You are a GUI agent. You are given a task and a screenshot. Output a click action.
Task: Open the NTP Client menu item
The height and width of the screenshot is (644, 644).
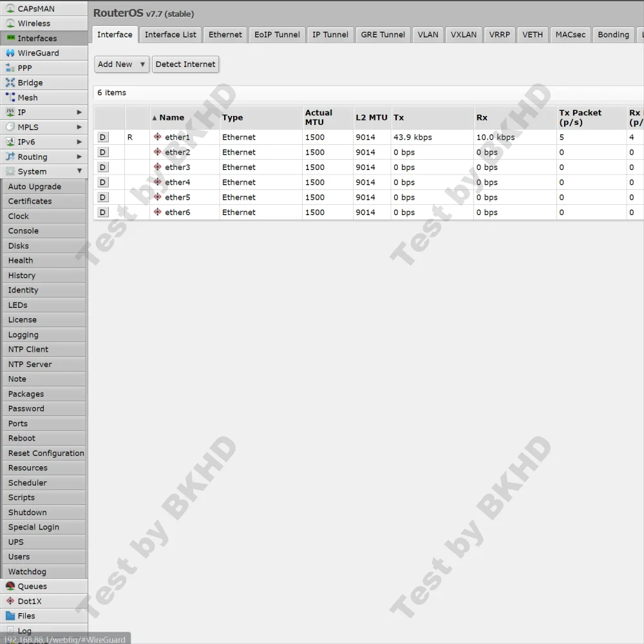[44, 349]
